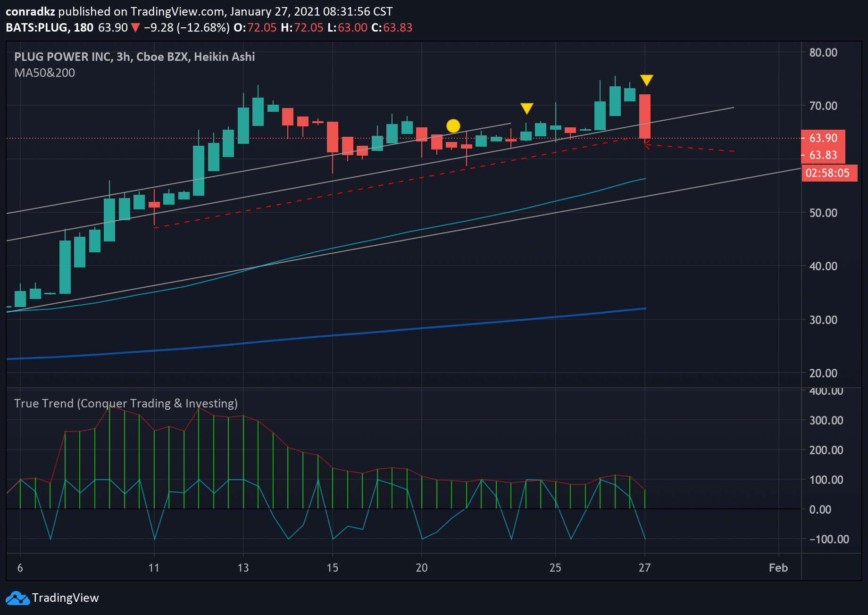Viewport: 868px width, 615px height.
Task: Click the 63.90 current price label
Action: [823, 138]
